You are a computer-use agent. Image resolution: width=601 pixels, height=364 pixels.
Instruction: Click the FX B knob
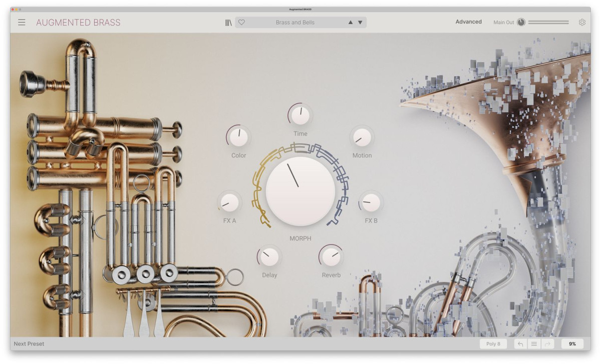pos(371,202)
